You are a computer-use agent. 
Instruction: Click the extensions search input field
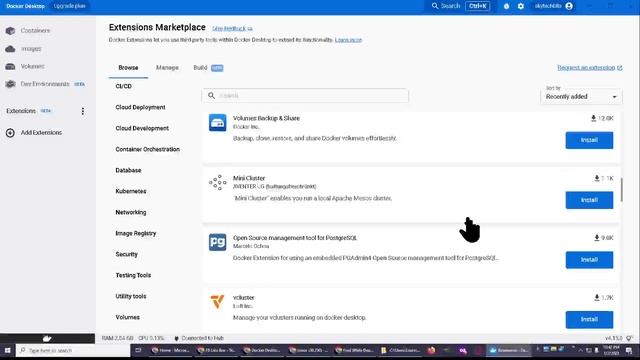305,96
